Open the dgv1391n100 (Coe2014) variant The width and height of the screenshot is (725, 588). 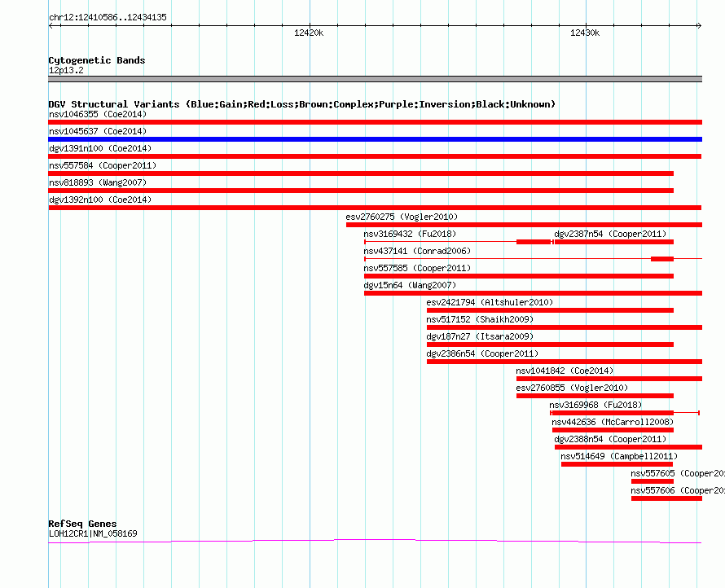(x=100, y=148)
